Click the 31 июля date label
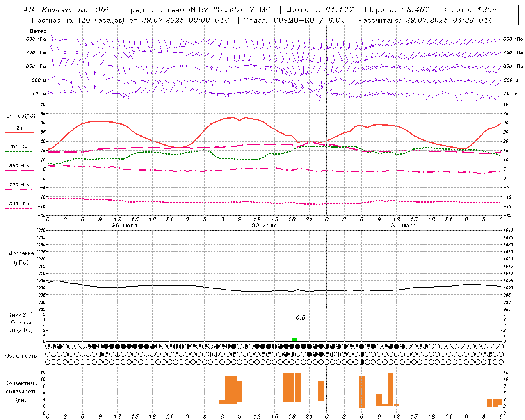Image resolution: width=525 pixels, height=420 pixels. click(x=404, y=226)
